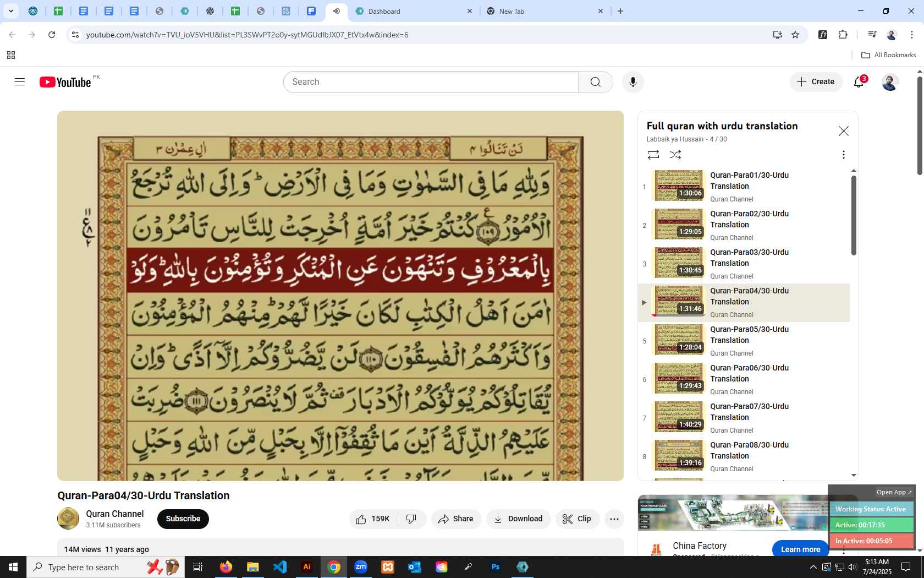Open the action center notifications
Viewport: 924px width, 578px height.
click(x=906, y=567)
